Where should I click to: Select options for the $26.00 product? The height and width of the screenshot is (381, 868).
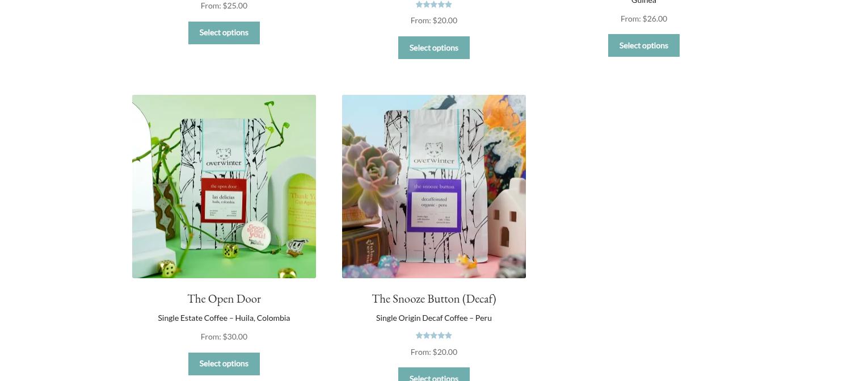[644, 45]
